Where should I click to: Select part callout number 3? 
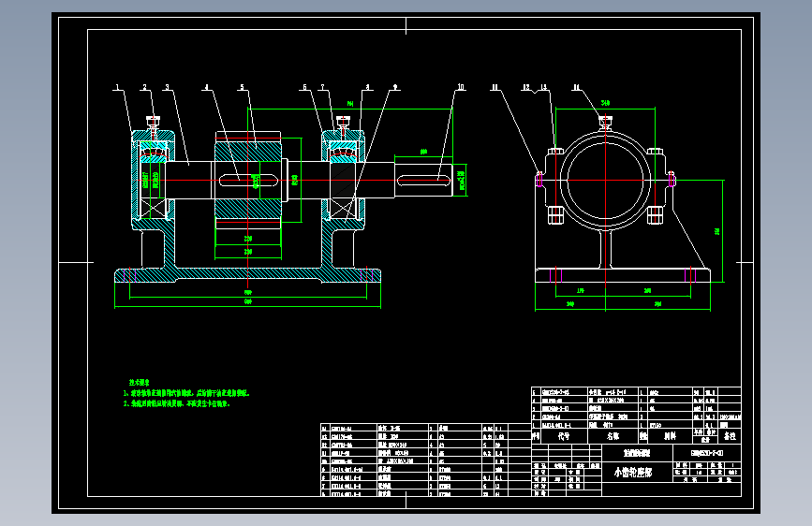pyautogui.click(x=167, y=87)
